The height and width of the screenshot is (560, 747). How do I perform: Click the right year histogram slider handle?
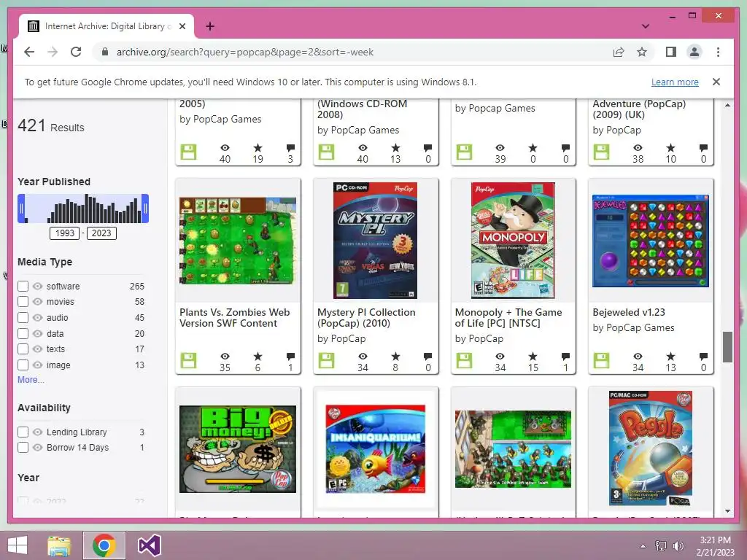point(145,209)
